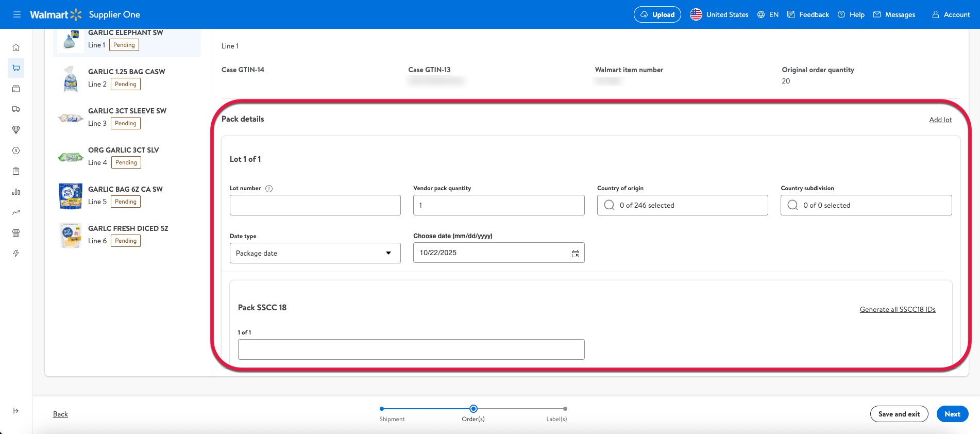Open the hamburger menu in the header
The image size is (980, 434).
coord(17,14)
